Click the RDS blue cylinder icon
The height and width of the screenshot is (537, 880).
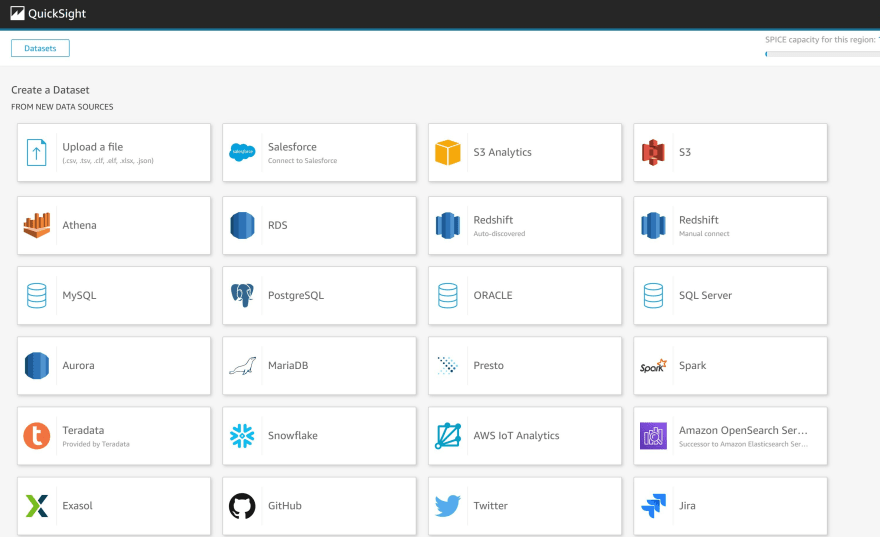[x=242, y=225]
